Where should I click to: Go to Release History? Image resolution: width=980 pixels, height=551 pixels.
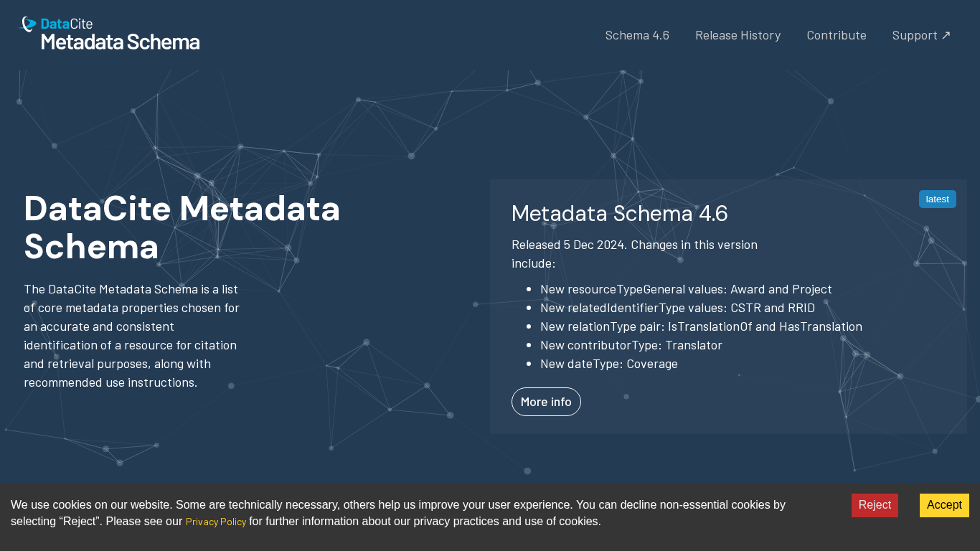[738, 35]
